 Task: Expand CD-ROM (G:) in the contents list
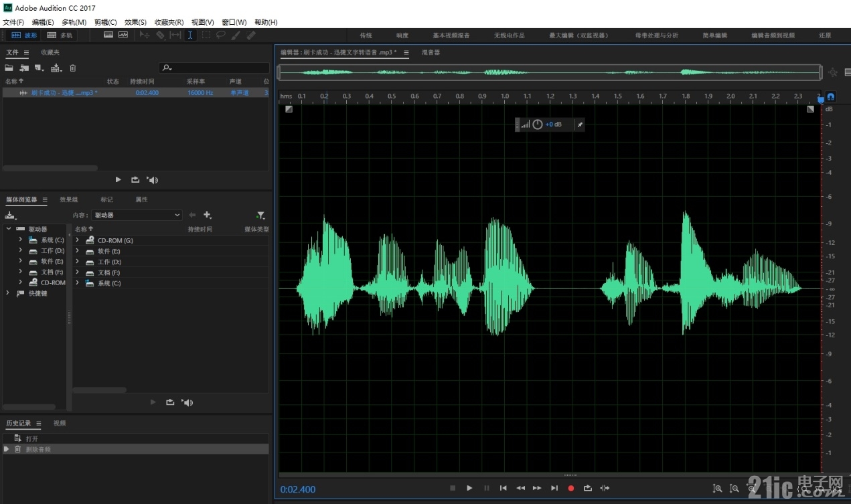point(78,240)
